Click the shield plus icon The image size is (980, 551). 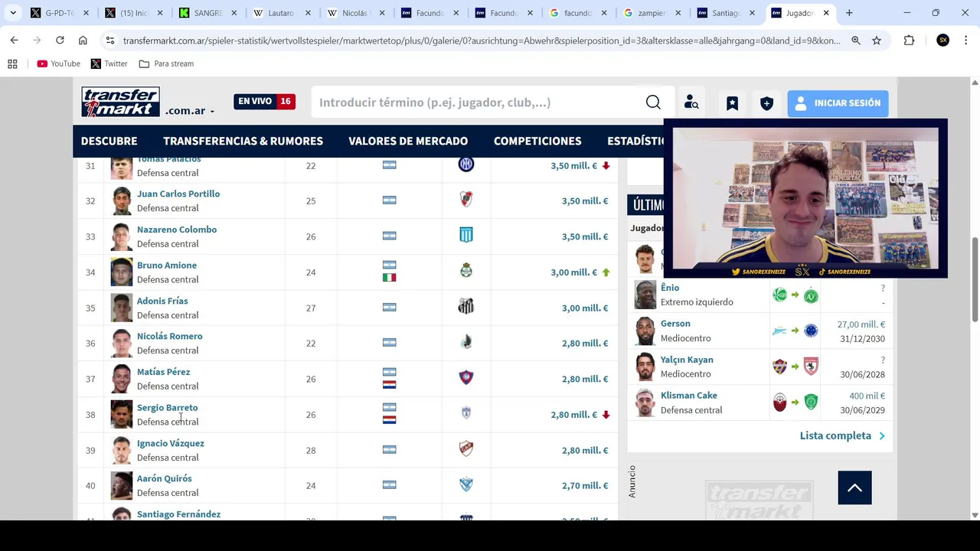766,103
